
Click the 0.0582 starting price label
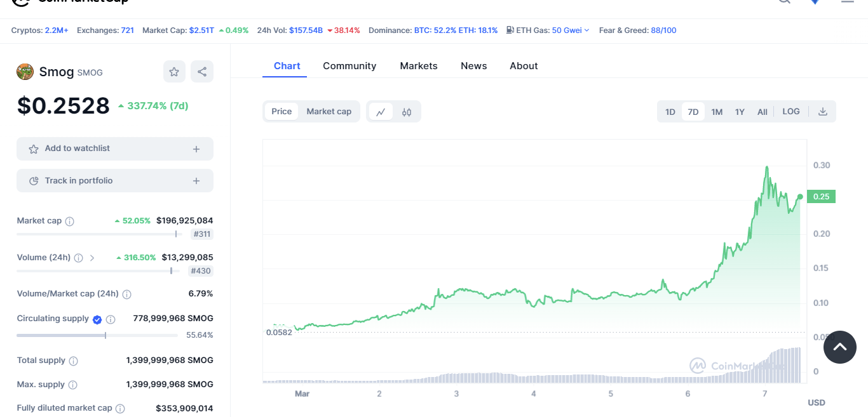click(x=279, y=332)
